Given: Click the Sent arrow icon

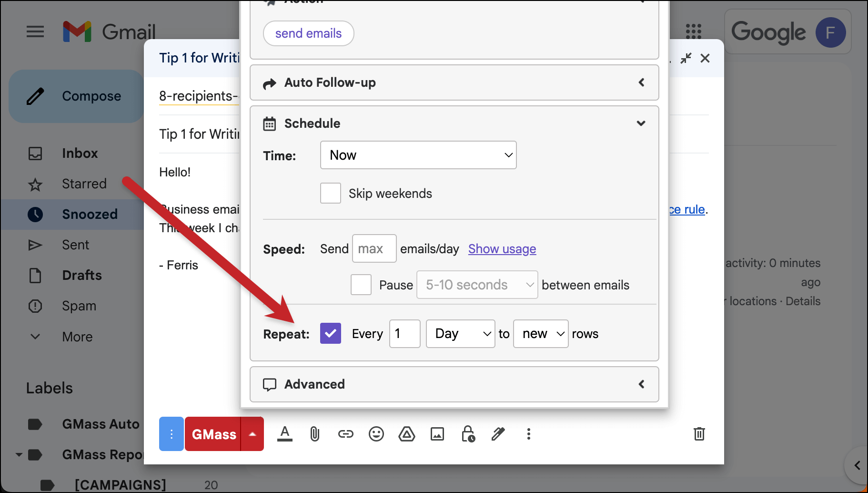Looking at the screenshot, I should click(35, 245).
